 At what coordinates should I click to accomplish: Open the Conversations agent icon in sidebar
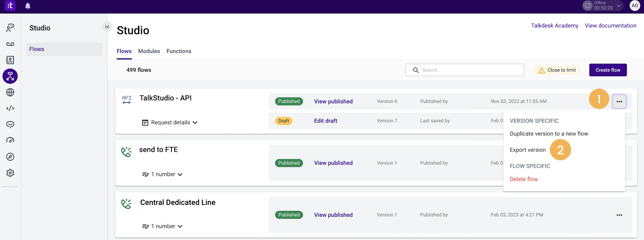[x=10, y=28]
